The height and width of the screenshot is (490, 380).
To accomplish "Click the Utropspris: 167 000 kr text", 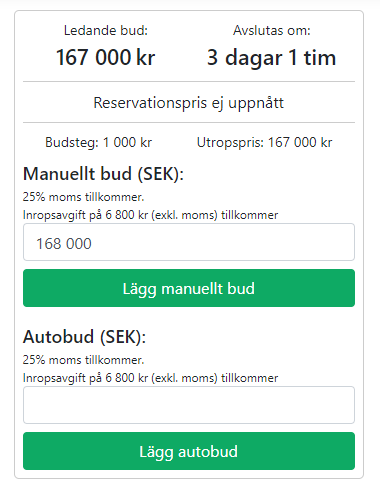I will (x=264, y=142).
